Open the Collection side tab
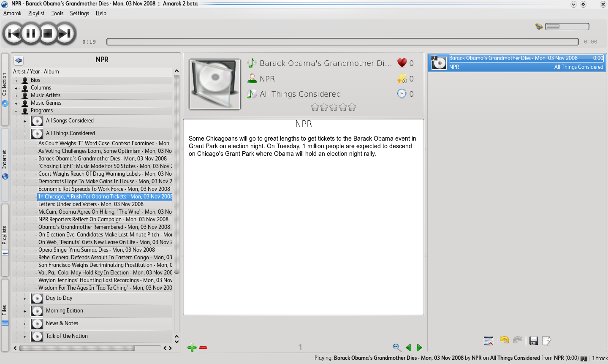 tap(5, 89)
